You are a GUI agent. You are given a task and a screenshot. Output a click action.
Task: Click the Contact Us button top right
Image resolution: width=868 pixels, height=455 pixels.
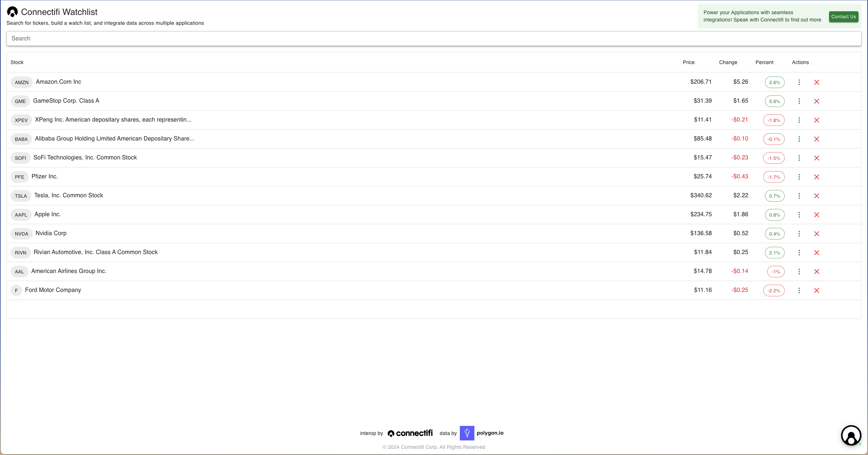click(x=843, y=16)
